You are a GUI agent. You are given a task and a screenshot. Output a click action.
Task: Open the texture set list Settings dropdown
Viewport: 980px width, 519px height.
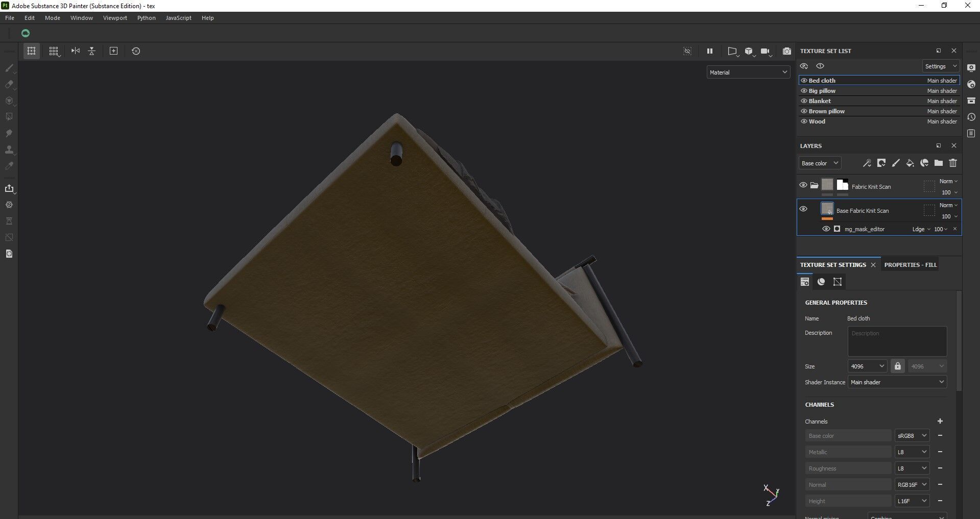(x=941, y=66)
